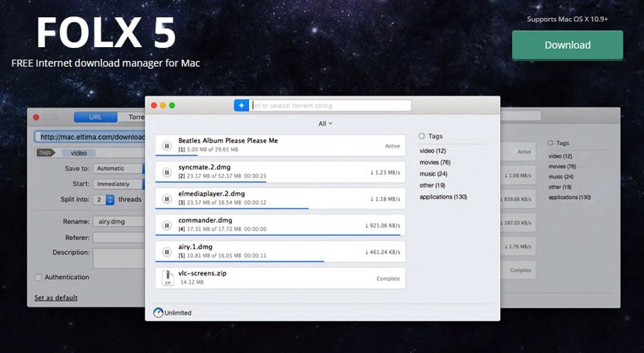Screen dimensions: 644x353
Task: Click the Tags radio icon in front window
Action: (422, 136)
